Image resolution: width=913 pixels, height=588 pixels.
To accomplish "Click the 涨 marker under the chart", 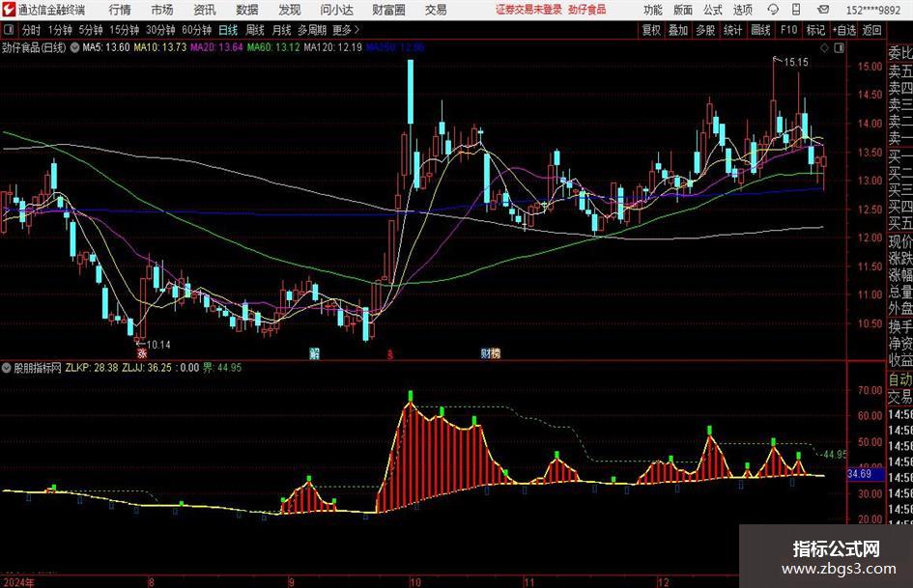I will [x=141, y=352].
